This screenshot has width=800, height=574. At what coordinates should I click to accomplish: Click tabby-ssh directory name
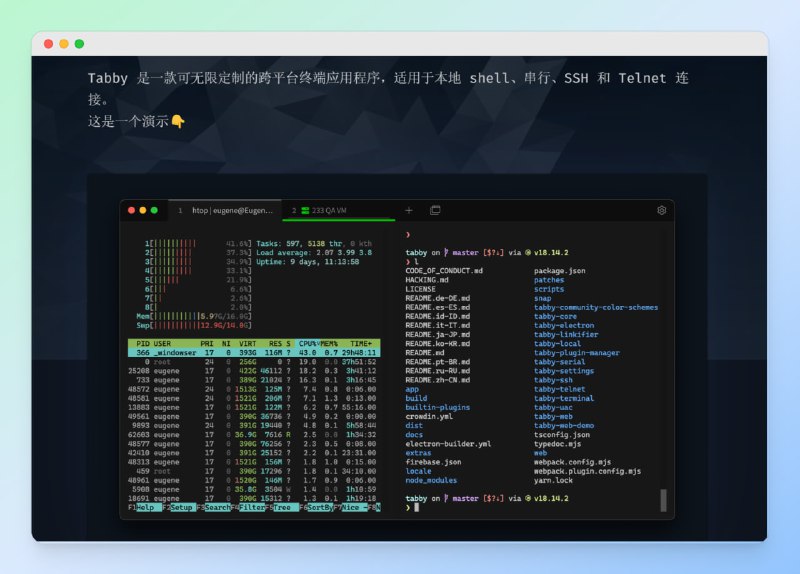[x=553, y=380]
